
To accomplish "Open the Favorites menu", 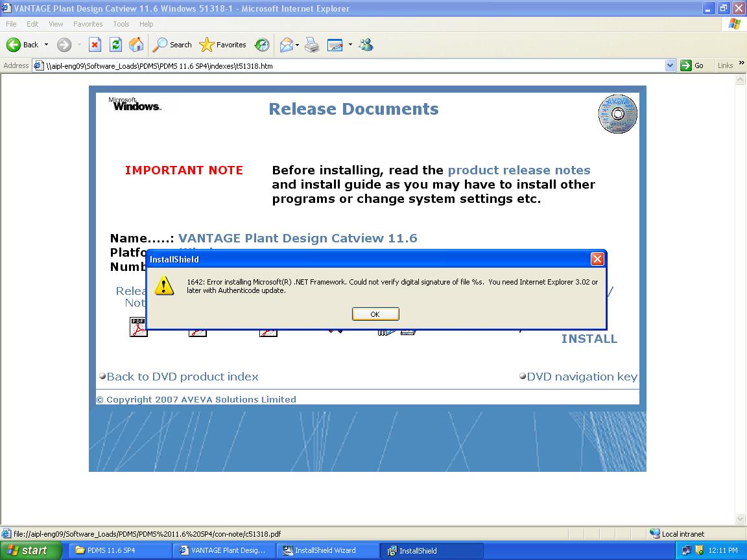I will click(88, 24).
